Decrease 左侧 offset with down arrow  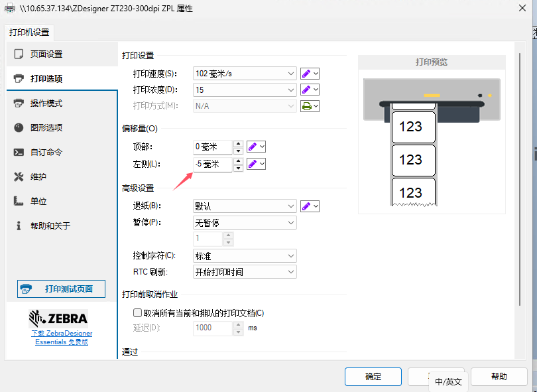pos(238,168)
